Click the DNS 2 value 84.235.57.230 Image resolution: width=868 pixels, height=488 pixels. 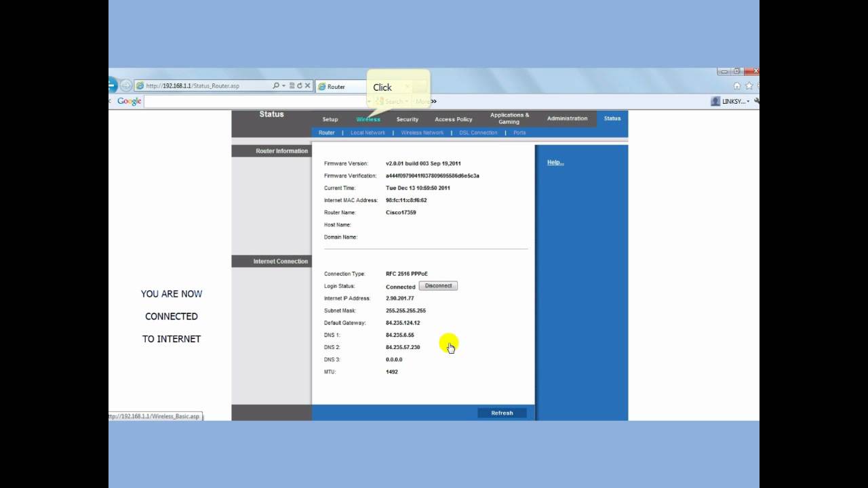click(403, 347)
